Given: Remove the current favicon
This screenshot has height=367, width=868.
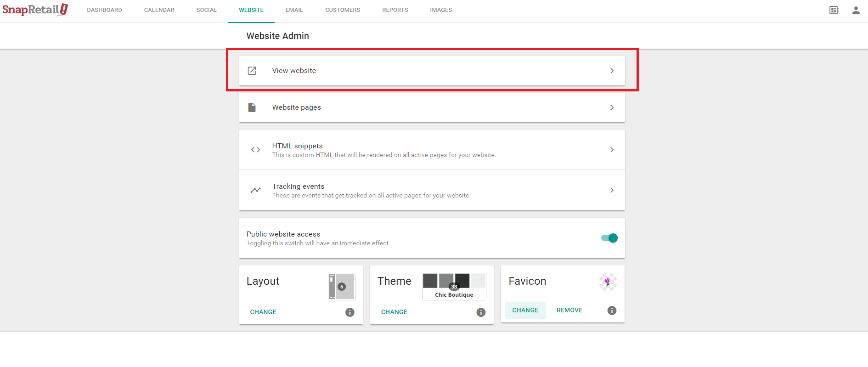Looking at the screenshot, I should 569,311.
